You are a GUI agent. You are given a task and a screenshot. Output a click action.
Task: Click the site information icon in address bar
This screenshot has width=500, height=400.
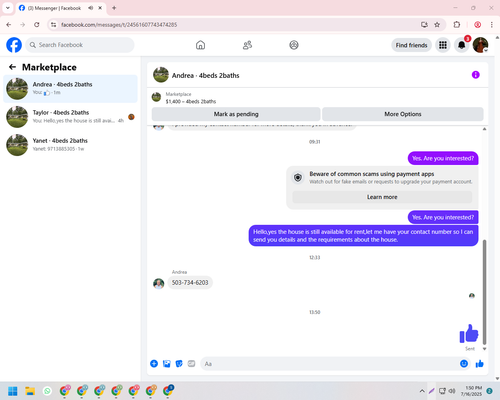coord(54,25)
